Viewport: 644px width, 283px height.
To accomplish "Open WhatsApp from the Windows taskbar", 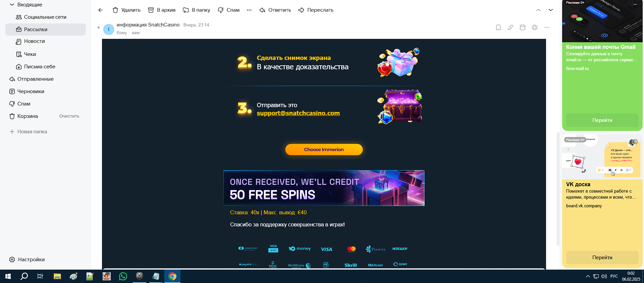I will point(123,276).
